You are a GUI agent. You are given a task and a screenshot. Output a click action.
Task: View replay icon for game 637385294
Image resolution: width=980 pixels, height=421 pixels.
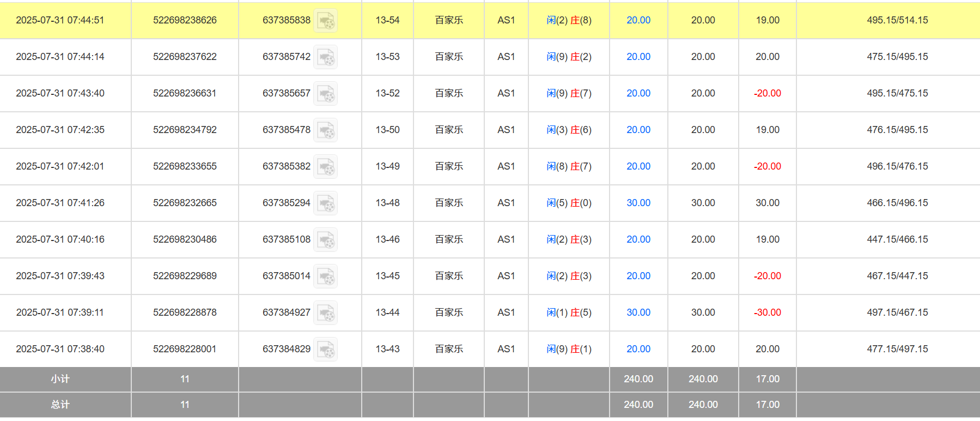(x=326, y=203)
